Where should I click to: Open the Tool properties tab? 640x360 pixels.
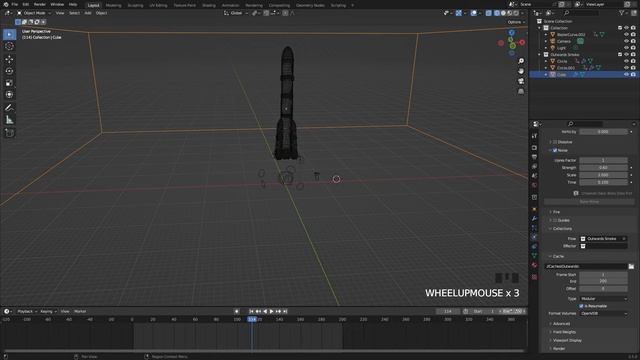click(x=534, y=136)
